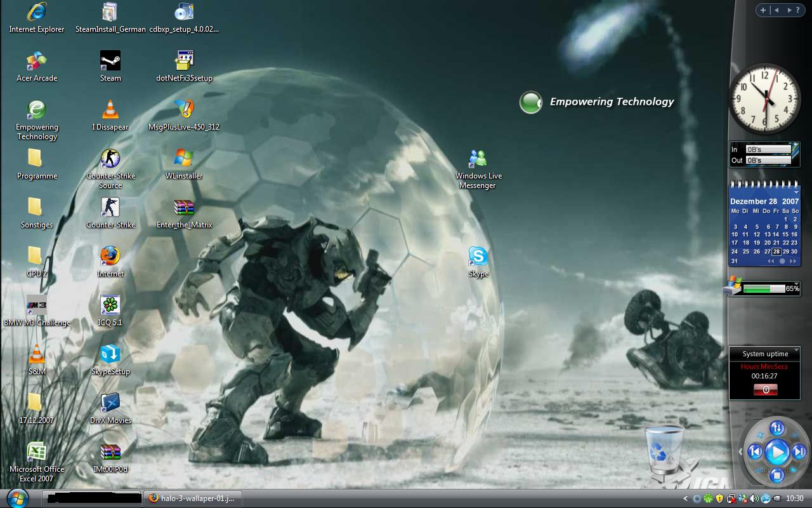Image resolution: width=812 pixels, height=508 pixels.
Task: Open the taskbar clock showing 10:30
Action: tap(795, 499)
